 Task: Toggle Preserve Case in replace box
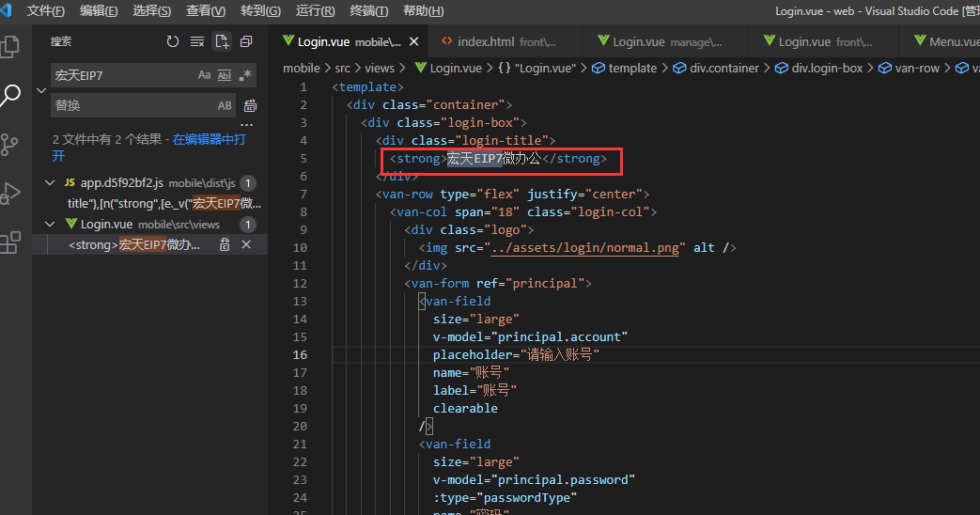coord(225,105)
